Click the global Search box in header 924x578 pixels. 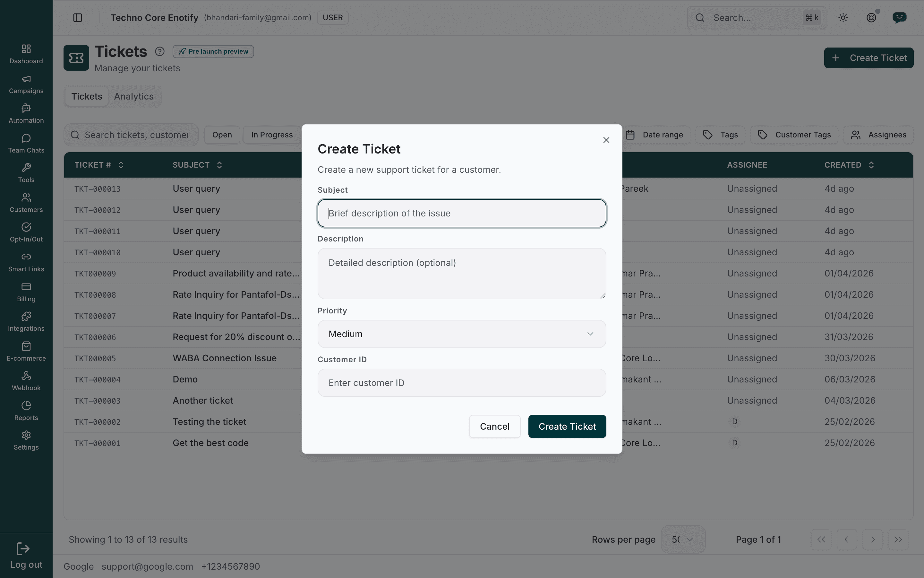757,18
